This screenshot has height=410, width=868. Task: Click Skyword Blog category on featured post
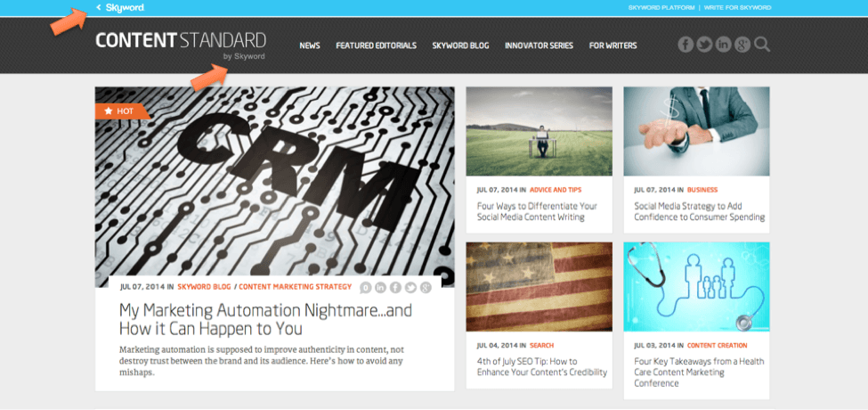pos(204,287)
